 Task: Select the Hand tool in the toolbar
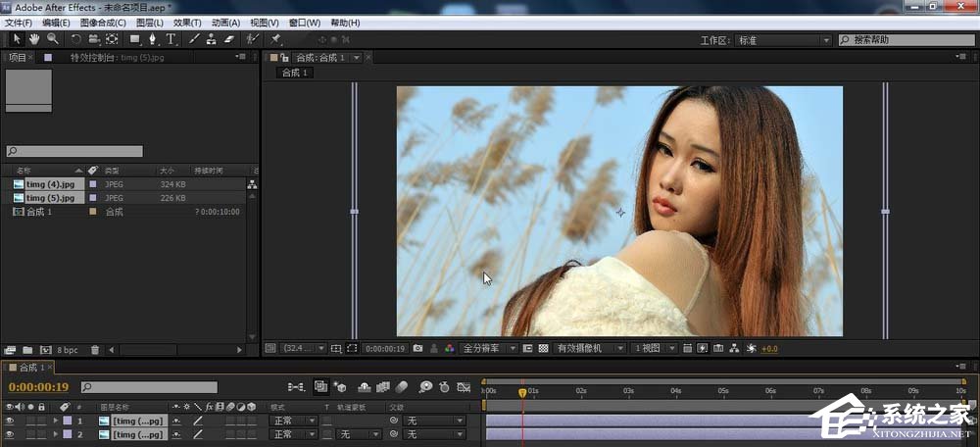pyautogui.click(x=34, y=39)
